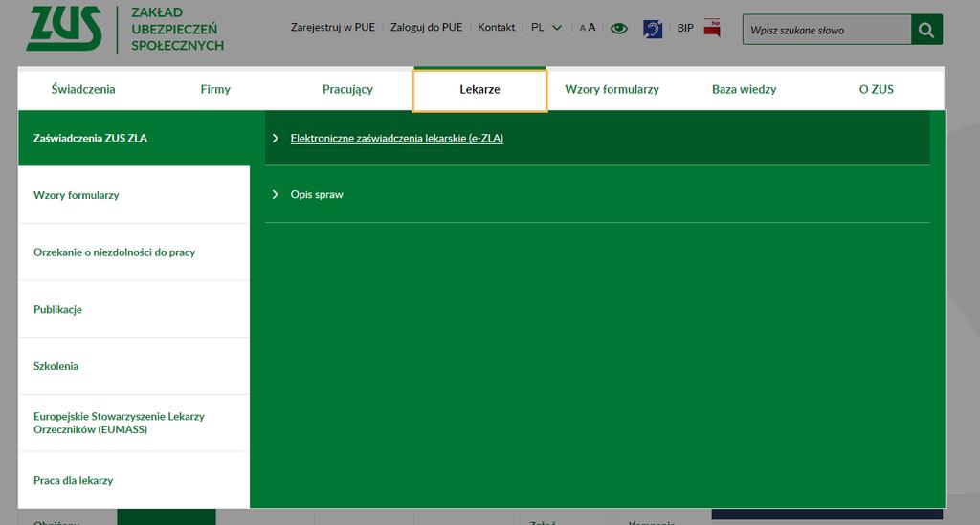Image resolution: width=980 pixels, height=525 pixels.
Task: Open the sign language interpreter icon
Action: click(x=653, y=29)
